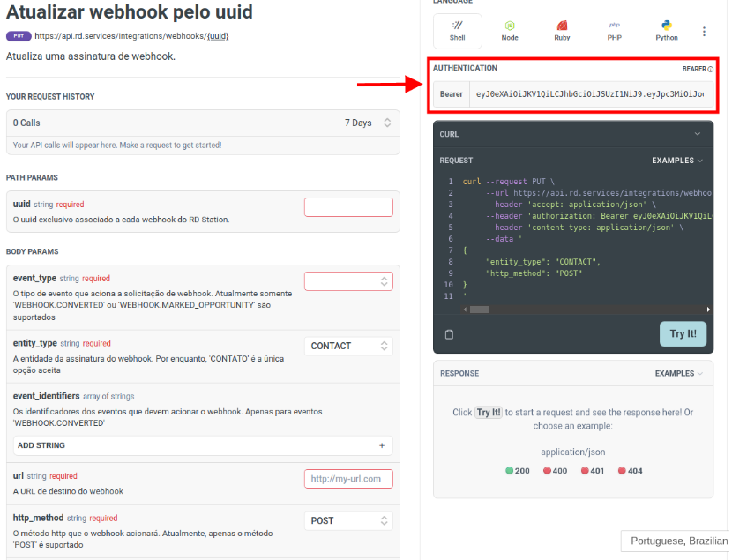Select the PHP language icon

615,31
